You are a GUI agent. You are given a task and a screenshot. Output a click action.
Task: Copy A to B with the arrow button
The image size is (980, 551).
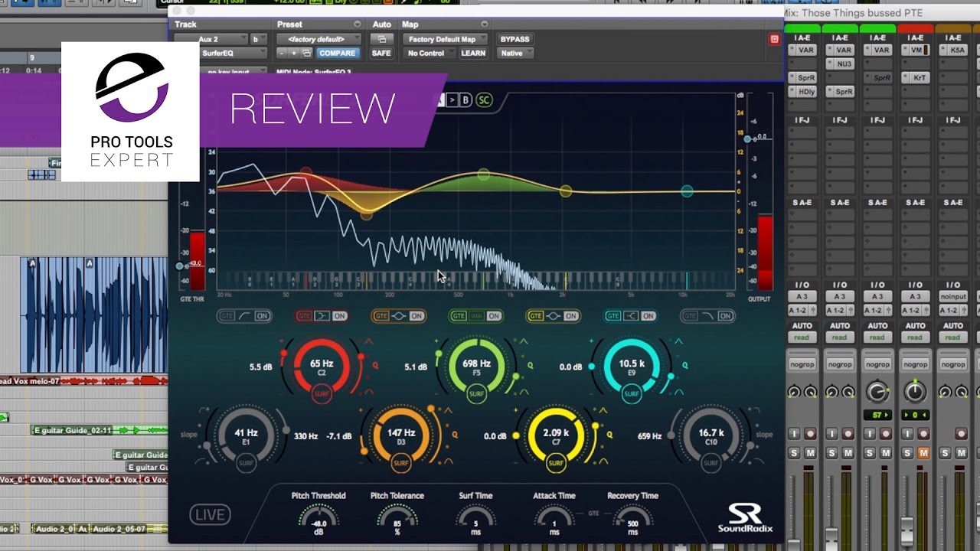[452, 100]
